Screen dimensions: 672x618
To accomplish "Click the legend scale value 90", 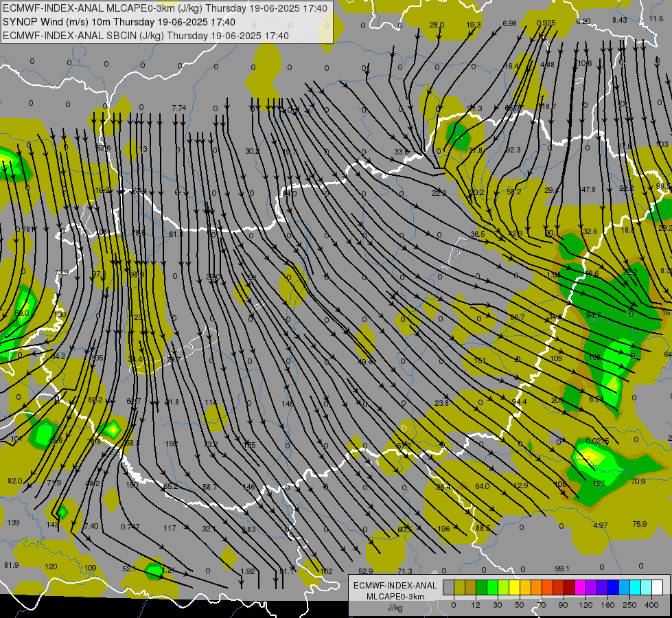I will click(563, 605).
